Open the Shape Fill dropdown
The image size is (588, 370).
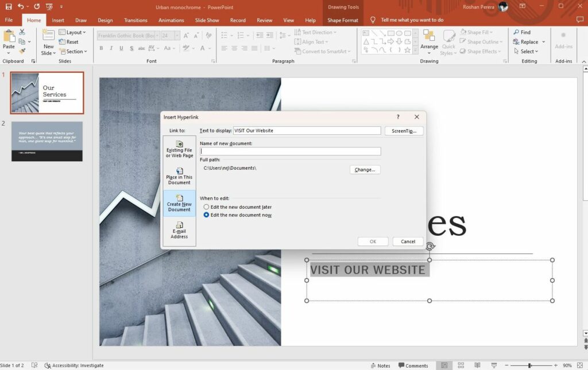(x=477, y=32)
